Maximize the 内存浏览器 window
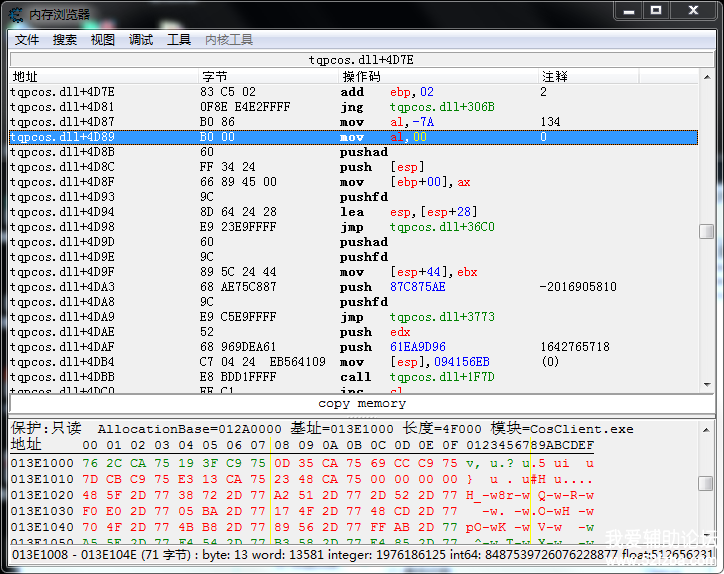This screenshot has width=724, height=574. click(x=656, y=11)
